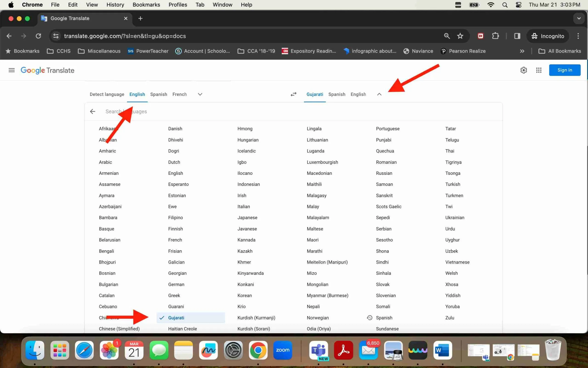Open macOS Control Center
The width and height of the screenshot is (588, 368).
tap(518, 5)
